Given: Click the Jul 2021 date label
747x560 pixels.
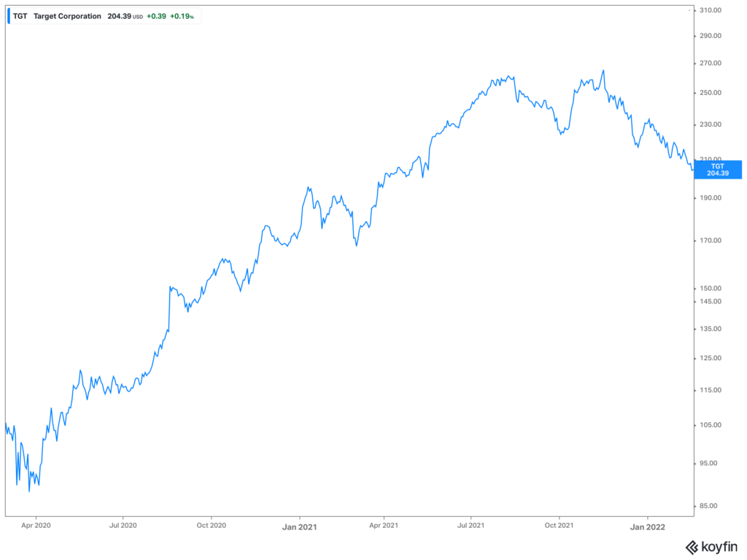Looking at the screenshot, I should pyautogui.click(x=471, y=524).
